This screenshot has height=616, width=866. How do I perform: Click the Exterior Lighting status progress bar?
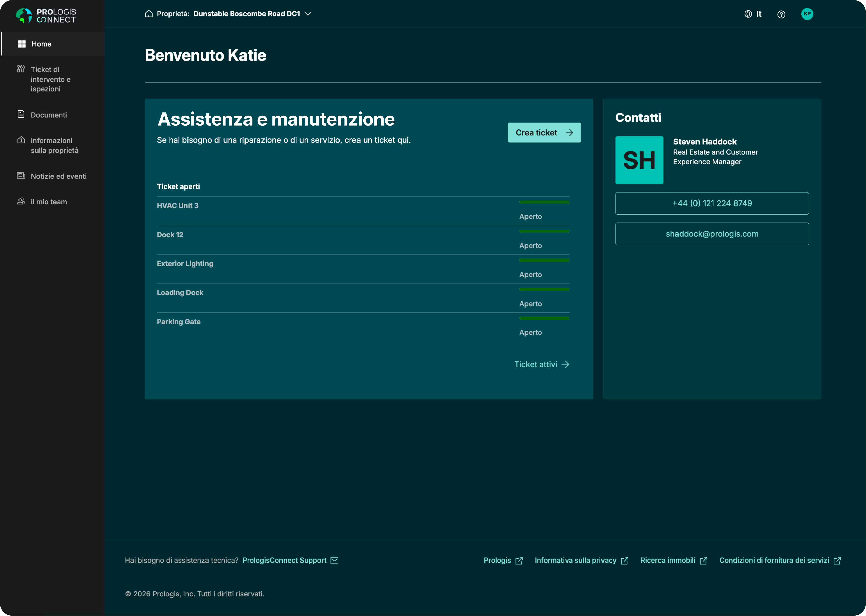[544, 260]
